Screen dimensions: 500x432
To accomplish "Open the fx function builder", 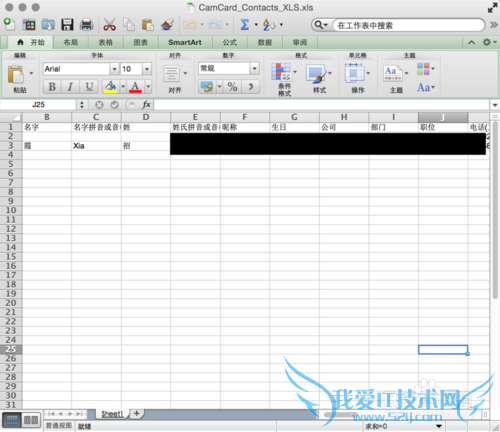I will 146,105.
